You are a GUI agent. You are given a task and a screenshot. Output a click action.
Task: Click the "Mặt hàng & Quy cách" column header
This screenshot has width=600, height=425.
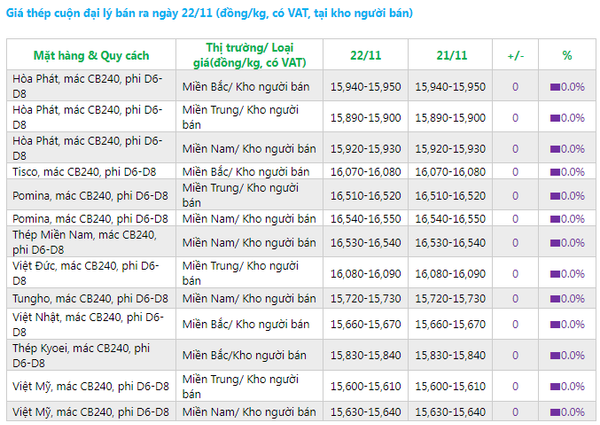pos(91,55)
